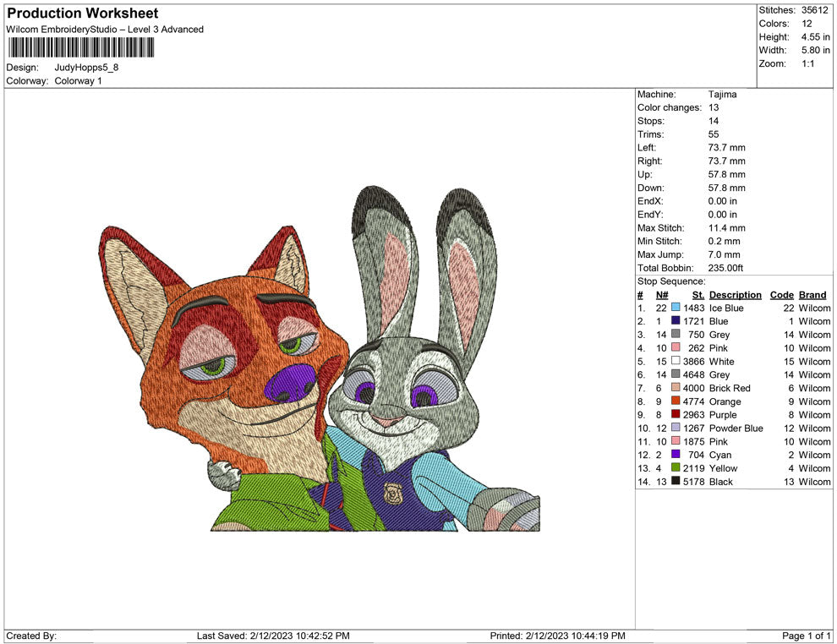The height and width of the screenshot is (644, 837).
Task: Click the Pink 1875 color swatch
Action: tap(676, 440)
